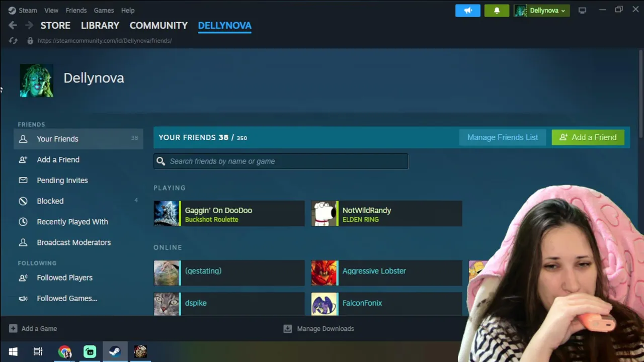The height and width of the screenshot is (362, 644).
Task: Click the Pending Invites envelope icon
Action: tap(23, 180)
